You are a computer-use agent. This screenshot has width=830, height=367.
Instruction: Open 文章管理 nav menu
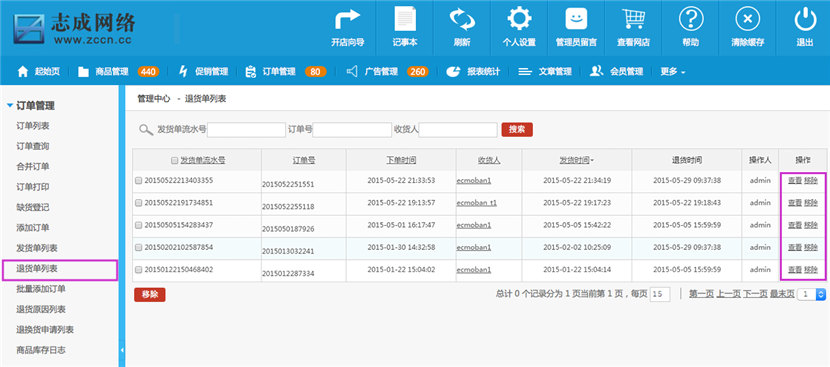pos(555,71)
